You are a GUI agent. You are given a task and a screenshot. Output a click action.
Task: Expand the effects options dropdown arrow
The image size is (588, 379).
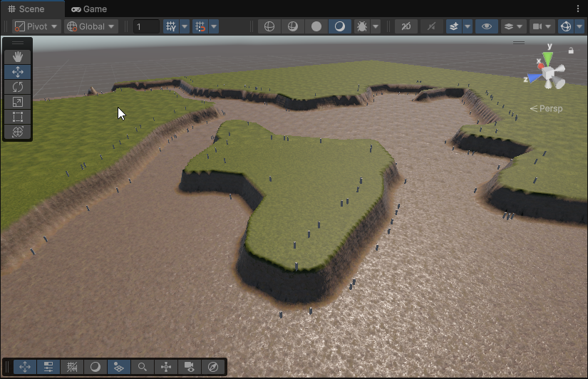pyautogui.click(x=468, y=26)
